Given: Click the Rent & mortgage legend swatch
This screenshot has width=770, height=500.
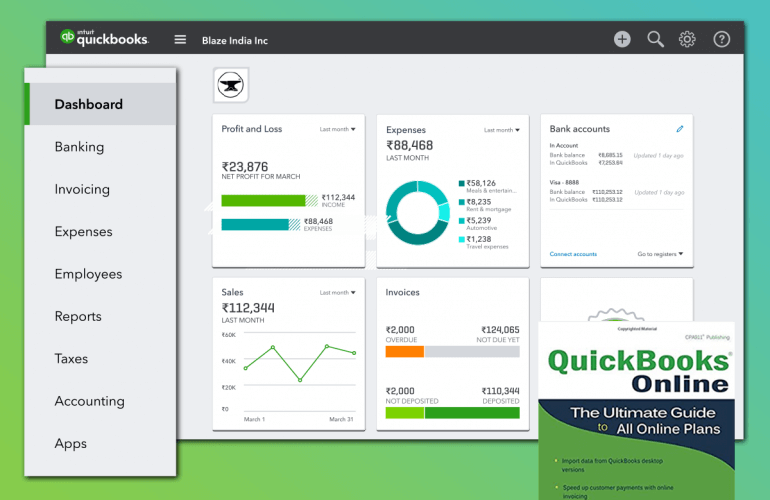Looking at the screenshot, I should click(462, 202).
